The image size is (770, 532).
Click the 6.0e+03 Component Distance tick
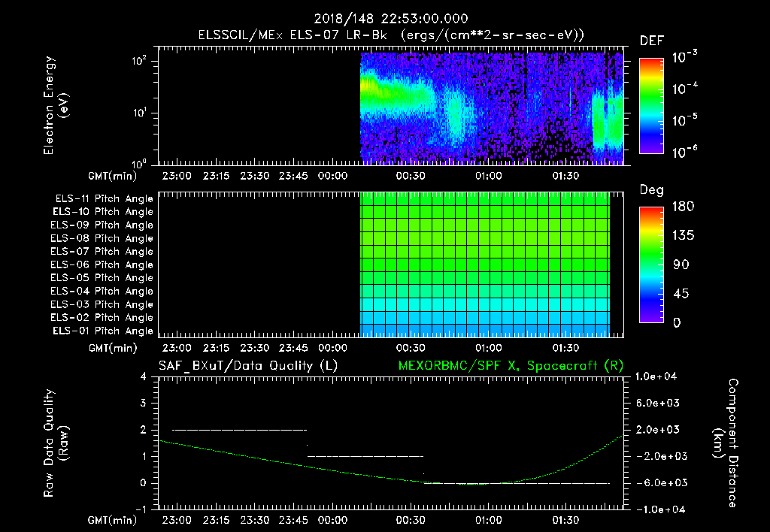click(657, 403)
